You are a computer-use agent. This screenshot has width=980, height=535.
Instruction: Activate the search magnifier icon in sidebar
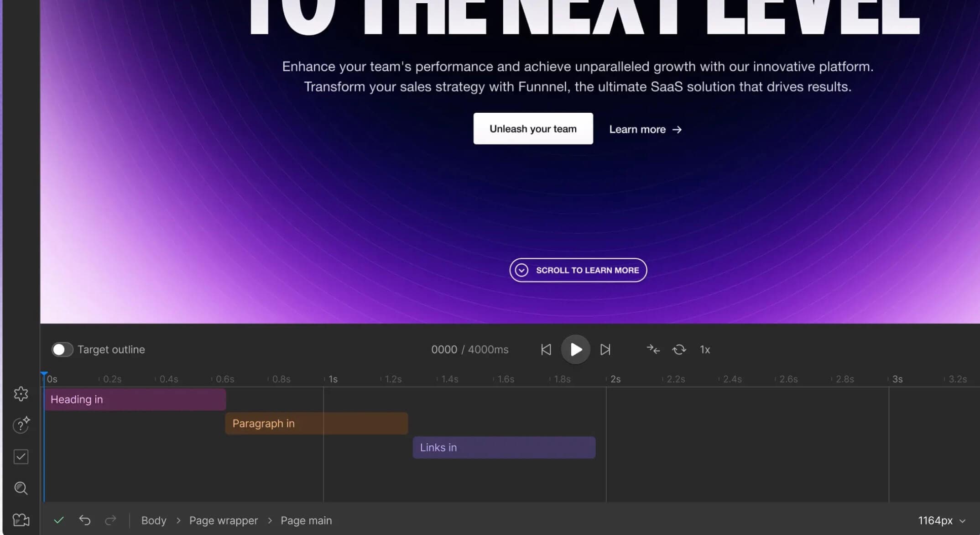pyautogui.click(x=21, y=488)
